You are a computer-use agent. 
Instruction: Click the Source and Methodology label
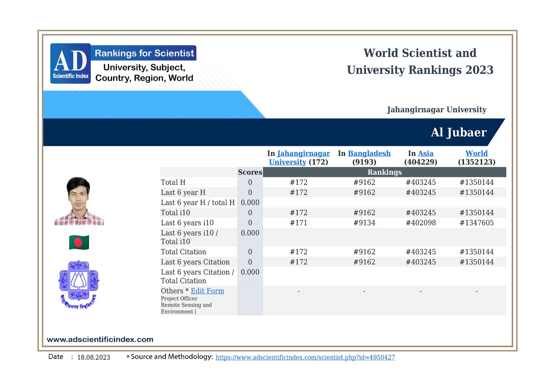(x=172, y=357)
